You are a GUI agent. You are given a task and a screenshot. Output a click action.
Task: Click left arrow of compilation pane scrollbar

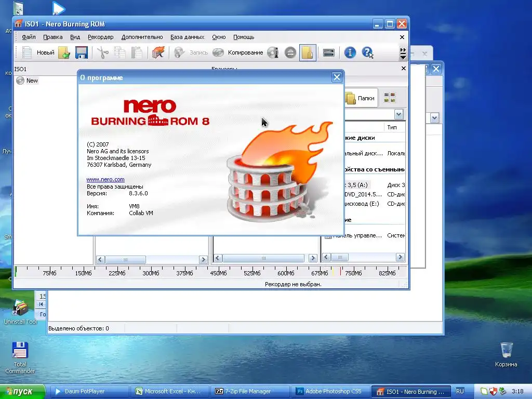coord(100,260)
